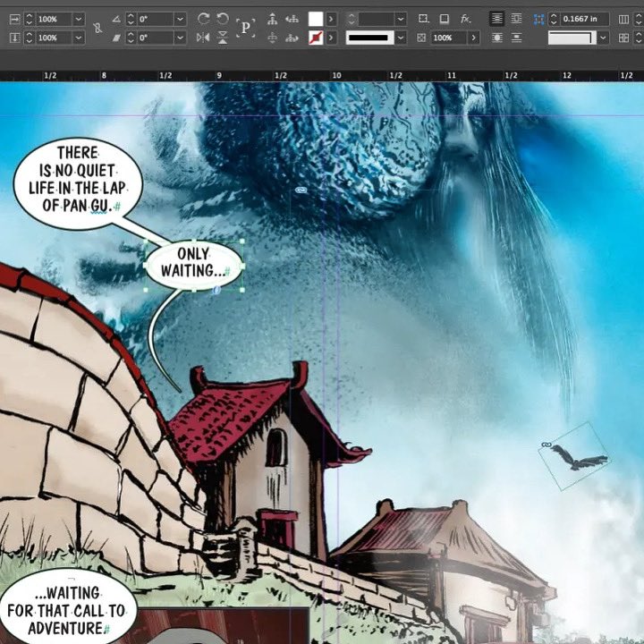Click the right-middle handle of the selected balloon
644x644 pixels.
point(242,267)
